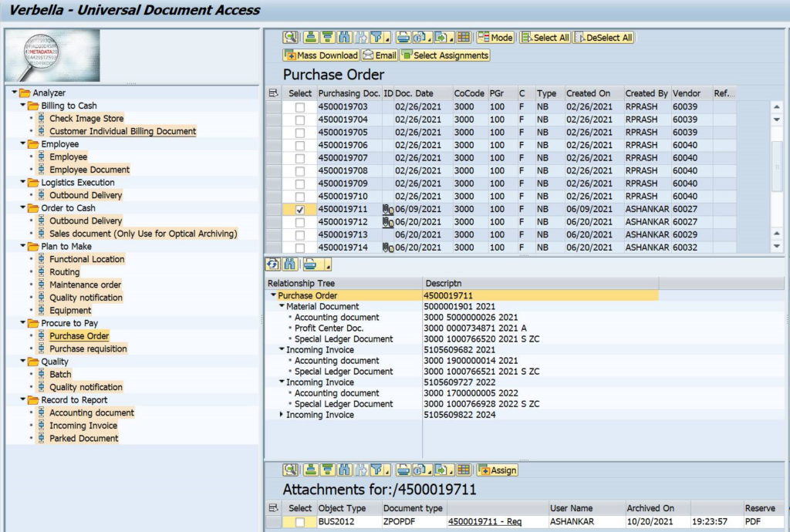This screenshot has height=532, width=790.
Task: Sort purchase orders ascending
Action: pyautogui.click(x=311, y=37)
